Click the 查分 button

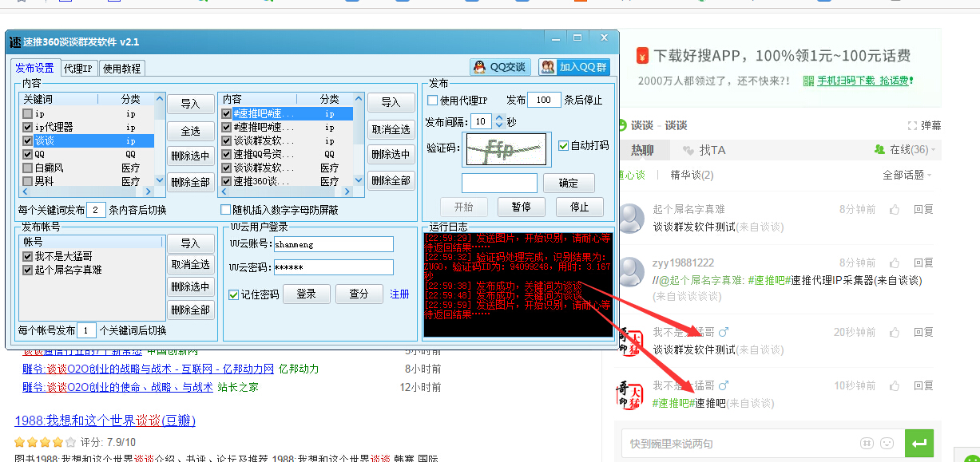coord(359,294)
